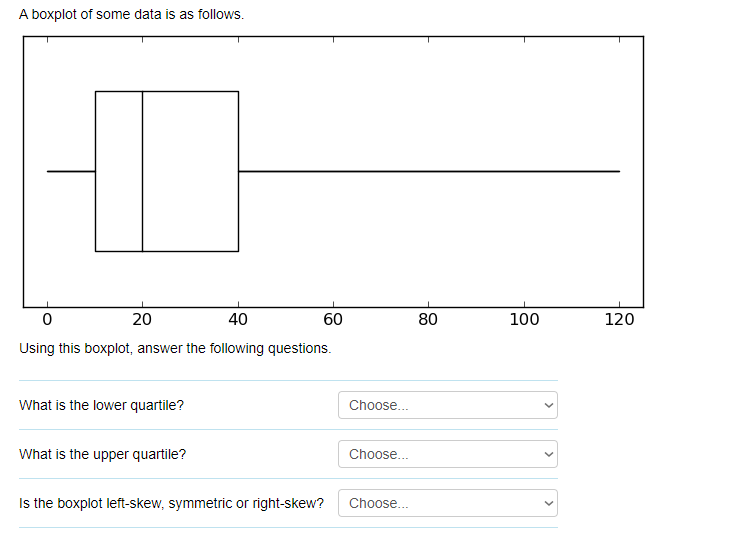755x560 pixels.
Task: Open the upper quartile Choose... dropdown
Action: tap(448, 454)
